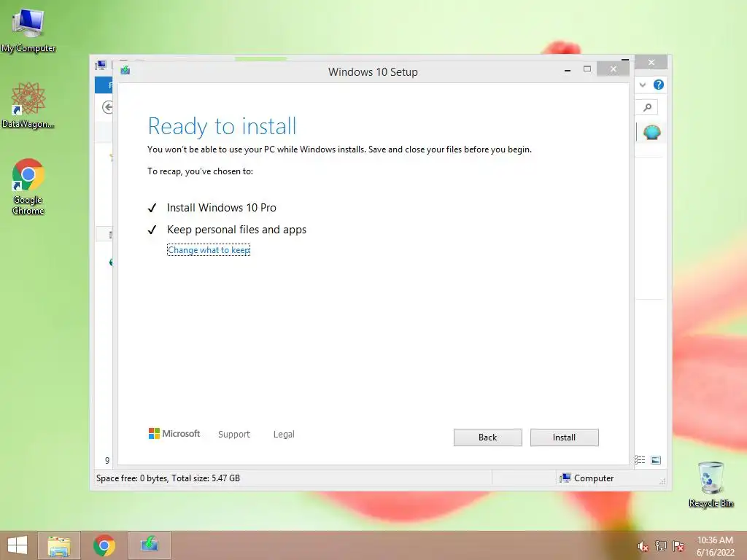The image size is (747, 560).
Task: Switch Explorer to large icons view
Action: (656, 460)
